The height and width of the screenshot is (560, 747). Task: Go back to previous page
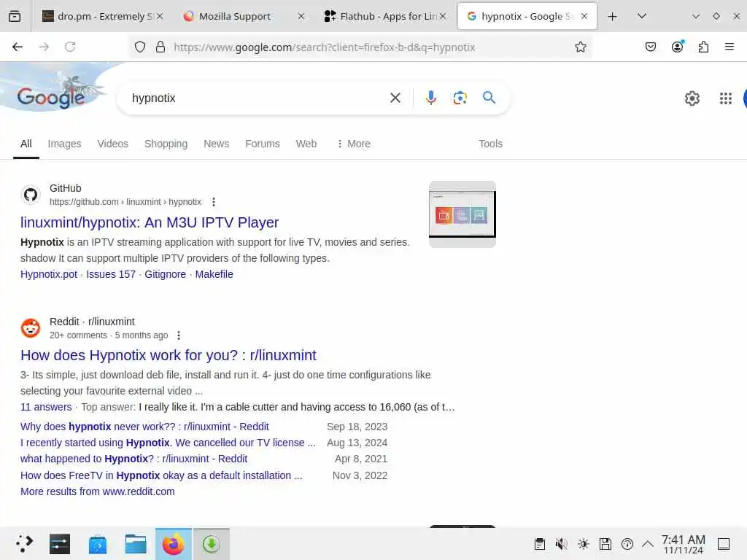18,47
